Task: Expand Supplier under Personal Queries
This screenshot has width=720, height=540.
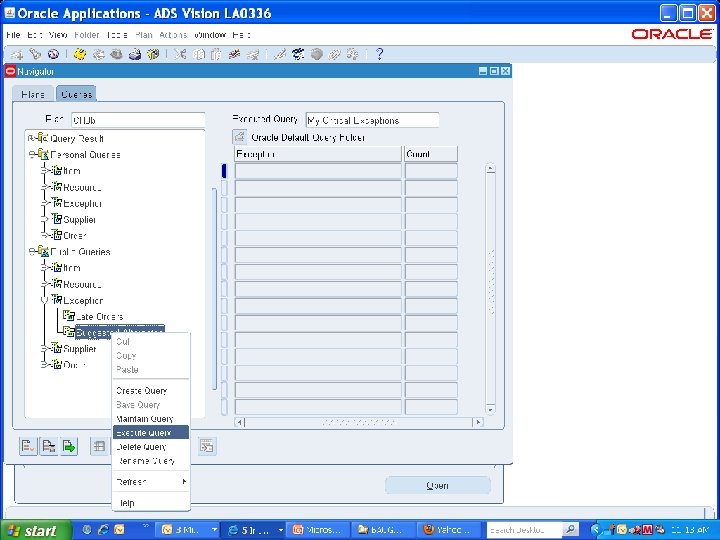Action: click(45, 219)
